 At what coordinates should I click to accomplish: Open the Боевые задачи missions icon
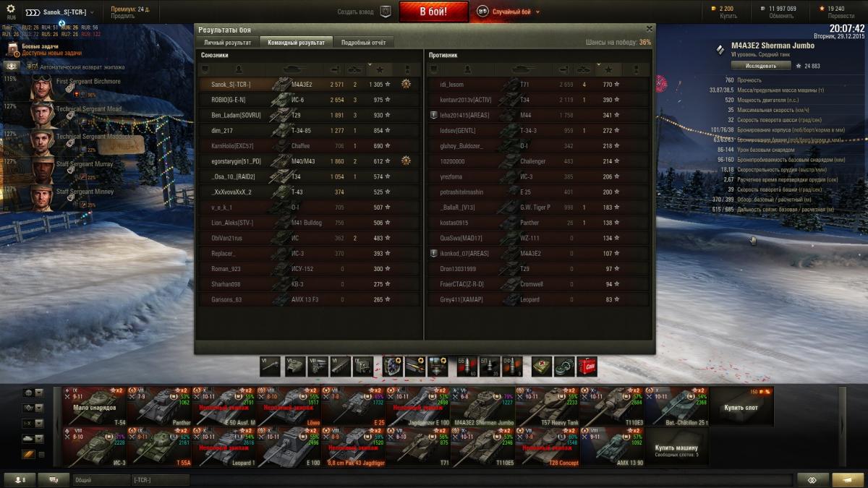(x=12, y=49)
